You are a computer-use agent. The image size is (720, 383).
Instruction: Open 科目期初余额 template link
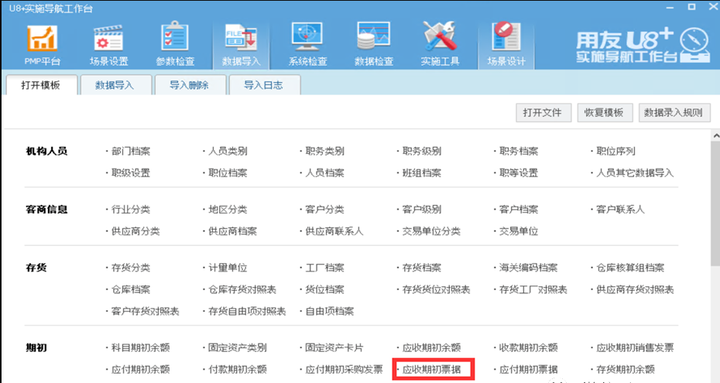141,348
